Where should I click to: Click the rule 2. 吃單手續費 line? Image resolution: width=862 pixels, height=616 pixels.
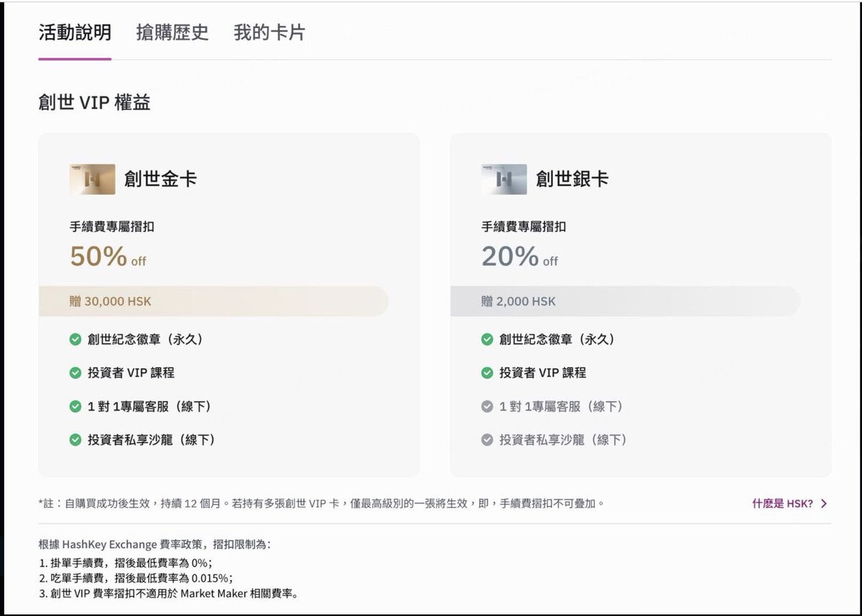click(x=136, y=578)
